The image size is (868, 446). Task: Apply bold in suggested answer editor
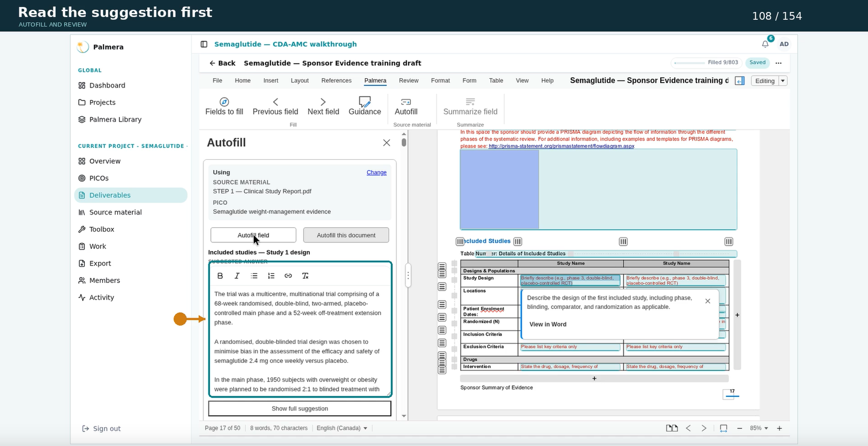coord(220,276)
